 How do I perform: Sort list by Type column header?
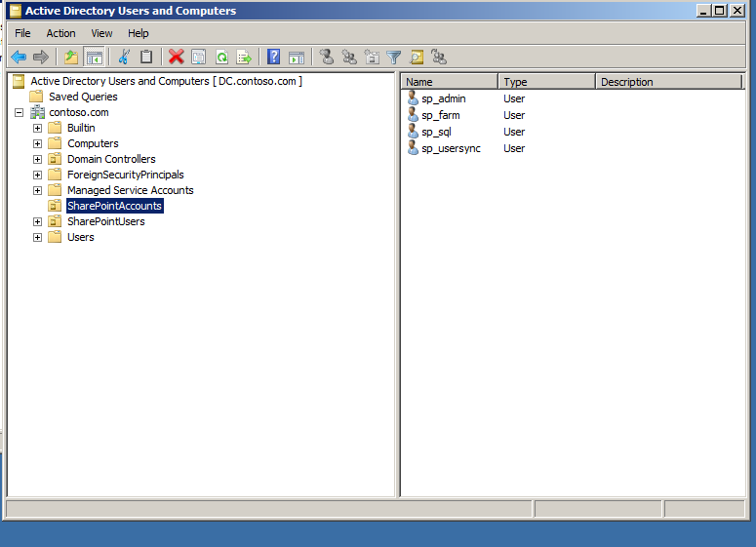[546, 82]
